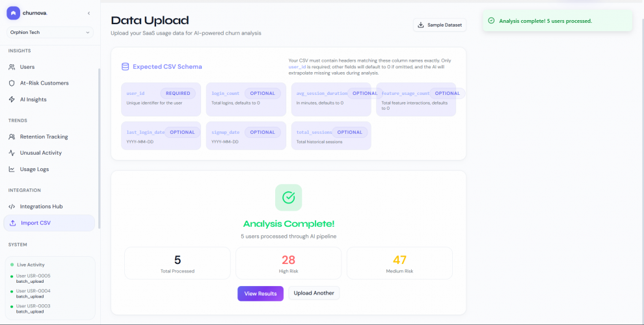The width and height of the screenshot is (644, 325).
Task: Click the Integrations Hub code icon
Action: 12,207
